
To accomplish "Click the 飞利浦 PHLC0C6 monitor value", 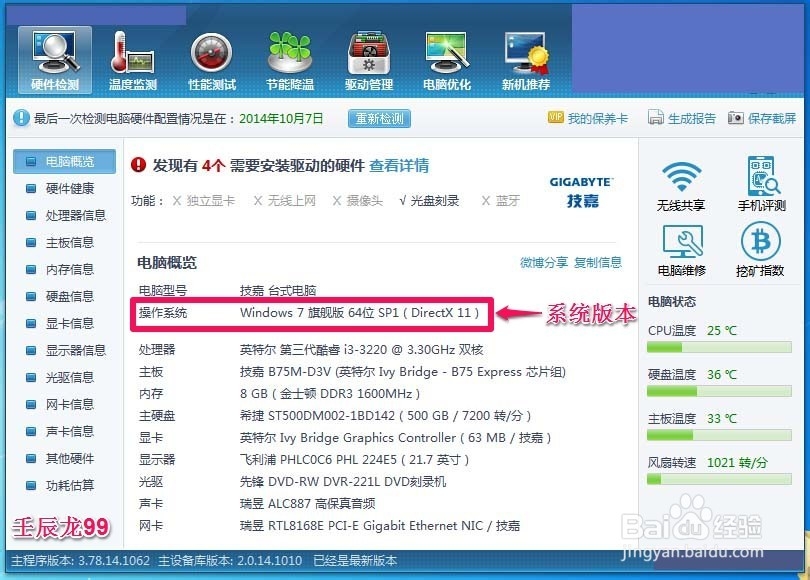I will click(x=354, y=460).
